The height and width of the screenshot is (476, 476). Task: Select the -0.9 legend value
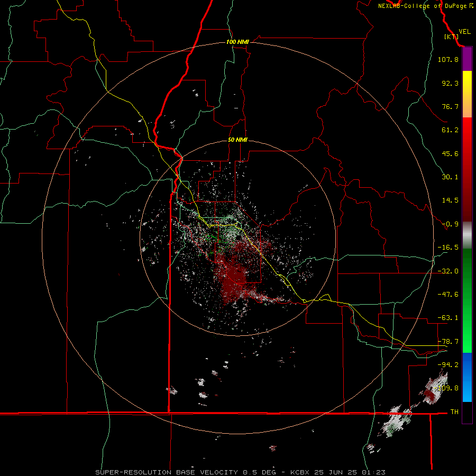click(x=450, y=224)
